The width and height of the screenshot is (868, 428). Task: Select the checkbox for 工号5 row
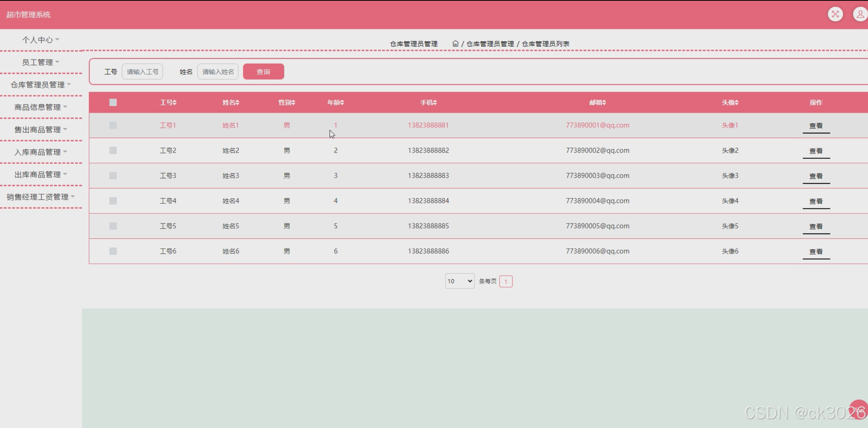[113, 226]
